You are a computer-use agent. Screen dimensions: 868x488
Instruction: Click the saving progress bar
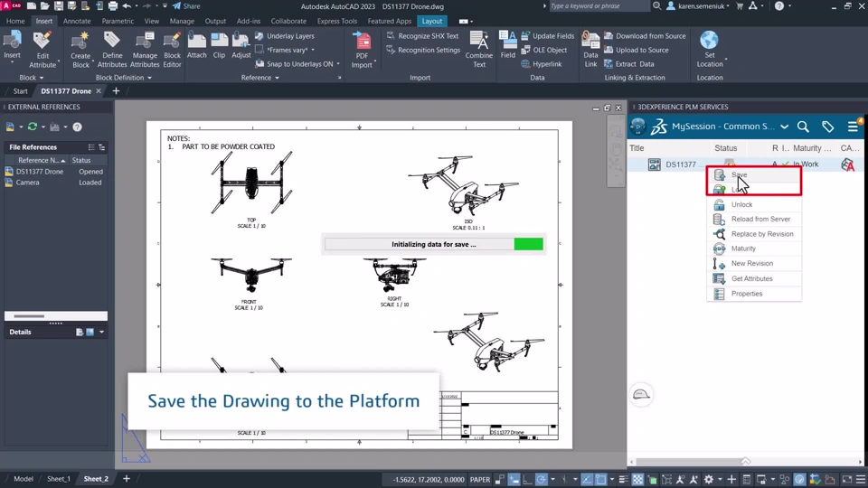click(x=434, y=245)
